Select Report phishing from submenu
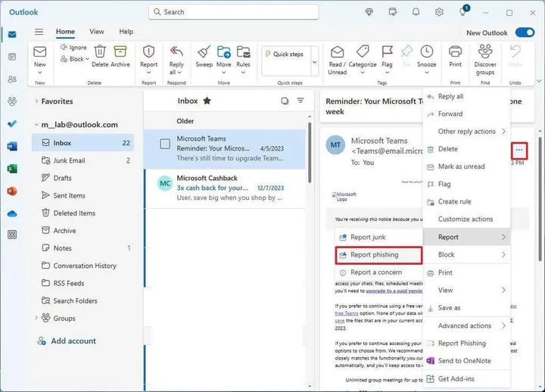545x392 pixels. [x=374, y=255]
